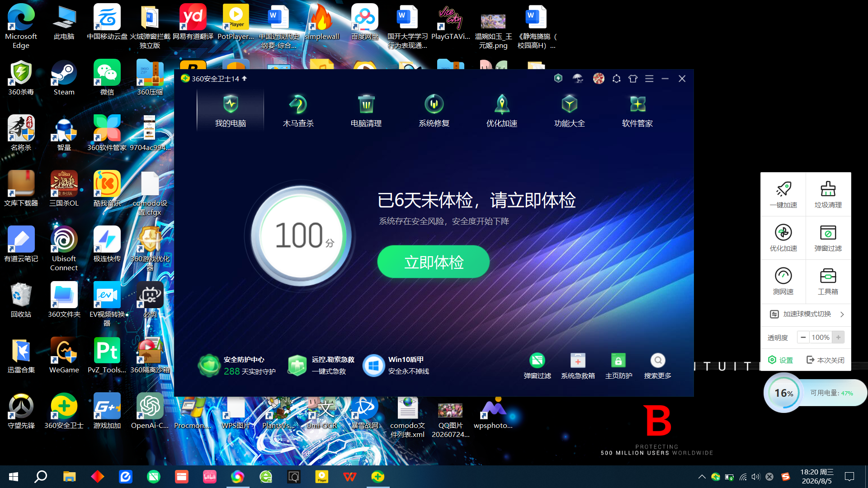
Task: Click the 100% transparency value field
Action: pyautogui.click(x=820, y=338)
